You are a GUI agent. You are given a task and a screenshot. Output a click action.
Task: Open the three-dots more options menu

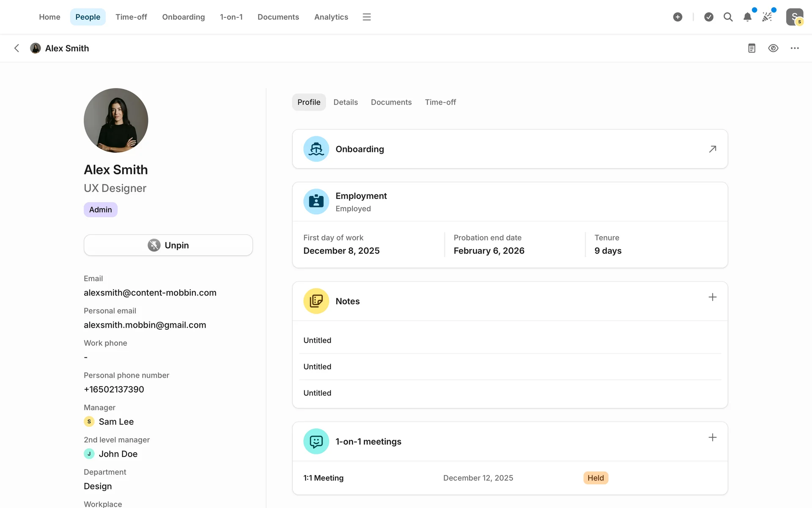795,48
